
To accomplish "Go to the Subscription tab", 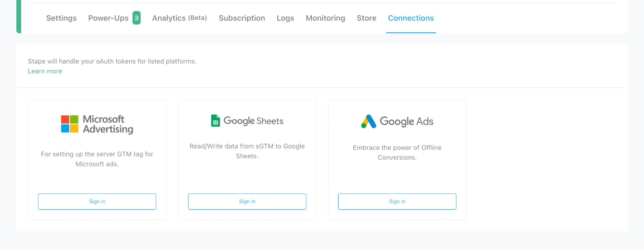I will pyautogui.click(x=242, y=18).
